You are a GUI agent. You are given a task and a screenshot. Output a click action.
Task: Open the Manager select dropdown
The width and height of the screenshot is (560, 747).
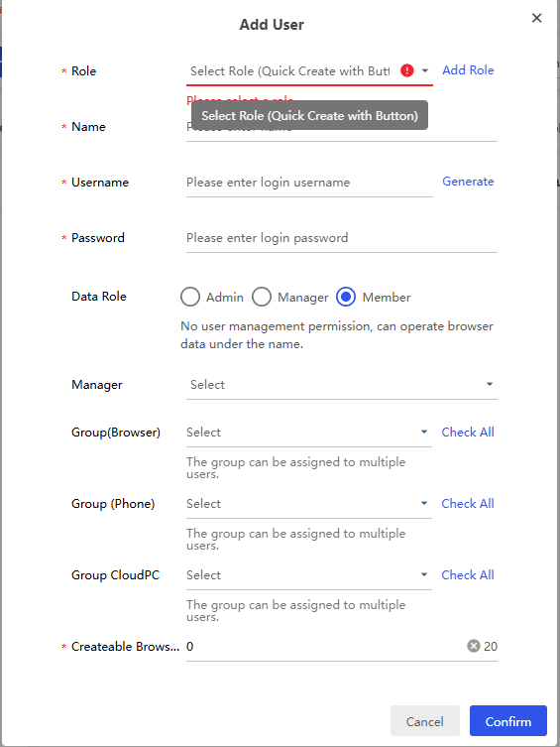[342, 385]
